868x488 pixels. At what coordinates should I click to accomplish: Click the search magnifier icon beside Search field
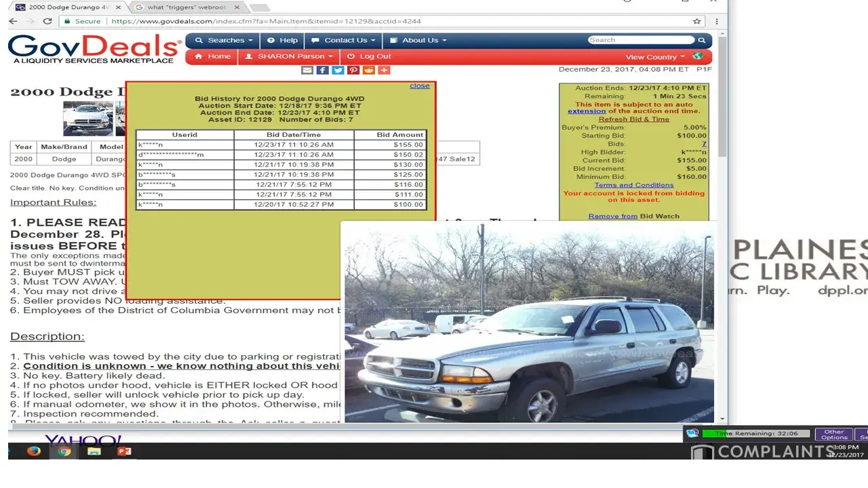coord(701,40)
